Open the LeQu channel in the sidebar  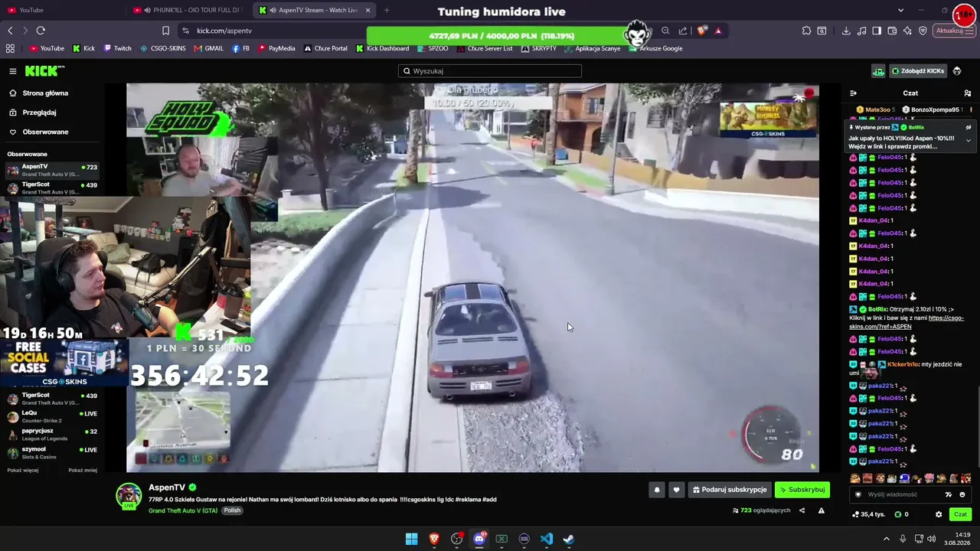click(x=52, y=417)
